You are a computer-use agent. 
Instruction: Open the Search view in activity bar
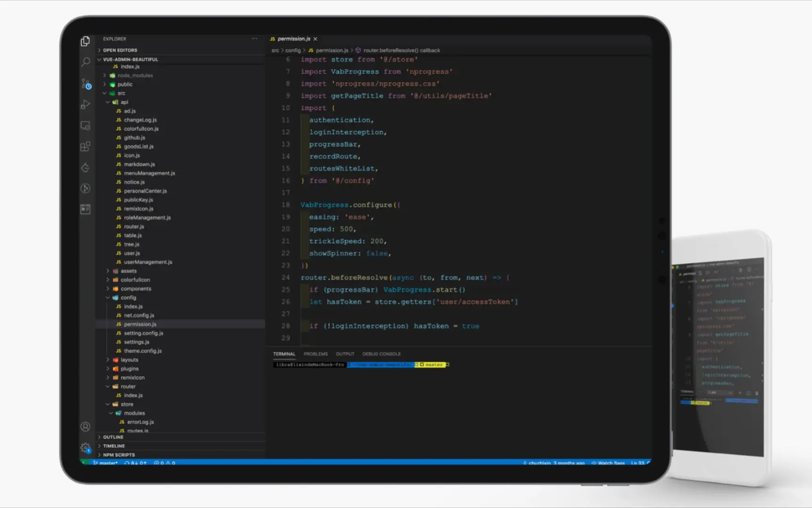point(86,62)
